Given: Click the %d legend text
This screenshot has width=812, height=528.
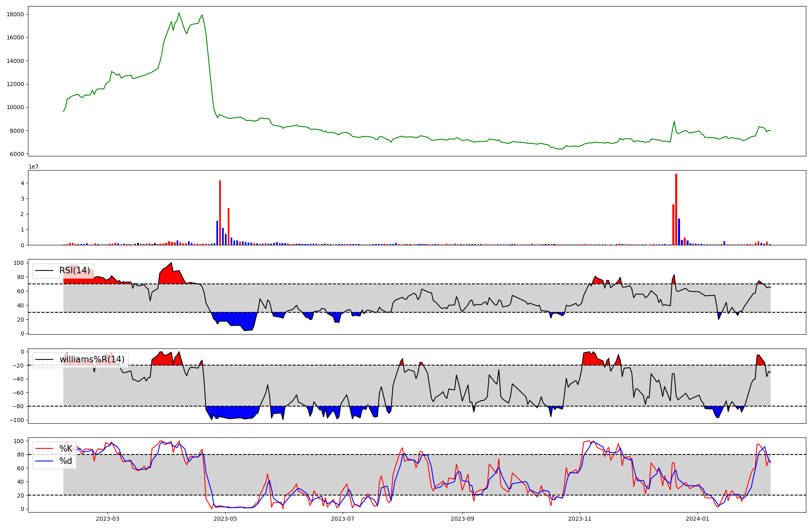Looking at the screenshot, I should pyautogui.click(x=66, y=461).
